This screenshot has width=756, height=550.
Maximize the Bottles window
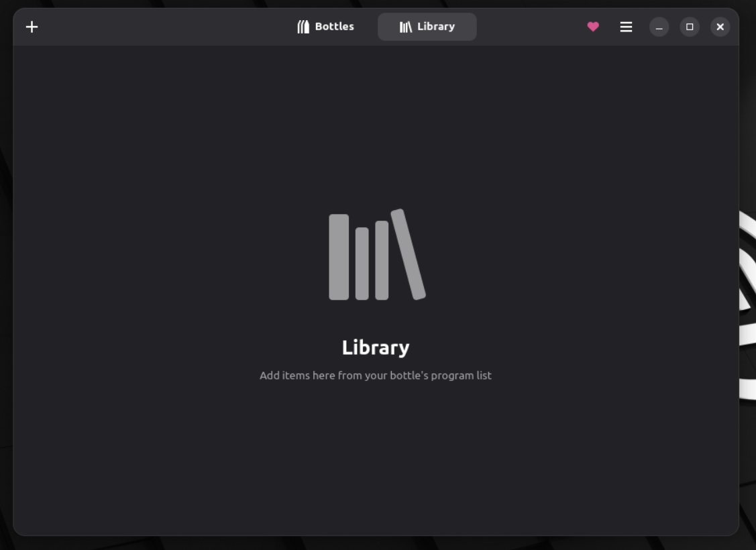(x=690, y=27)
